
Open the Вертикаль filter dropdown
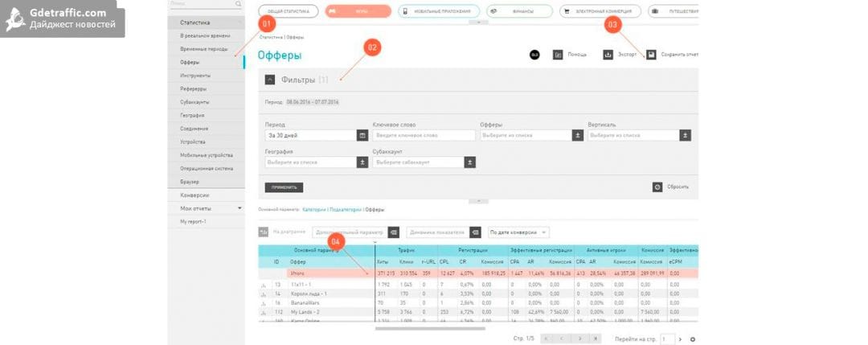tap(685, 136)
